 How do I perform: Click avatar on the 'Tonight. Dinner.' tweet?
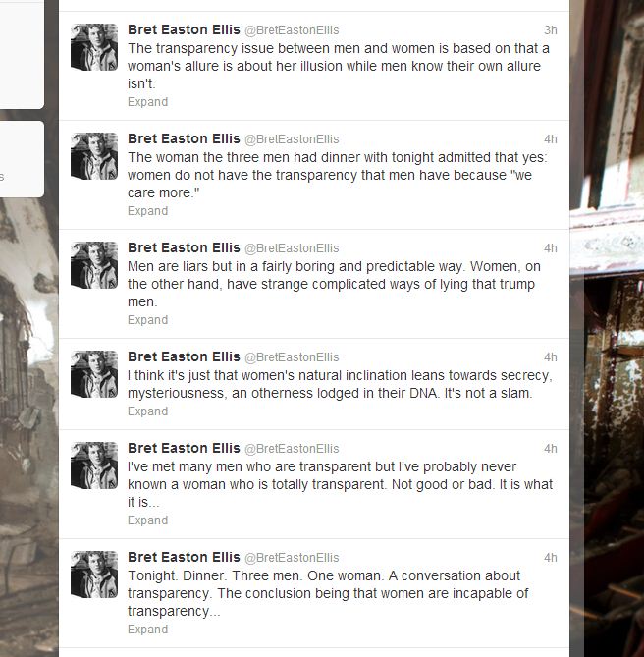point(94,575)
